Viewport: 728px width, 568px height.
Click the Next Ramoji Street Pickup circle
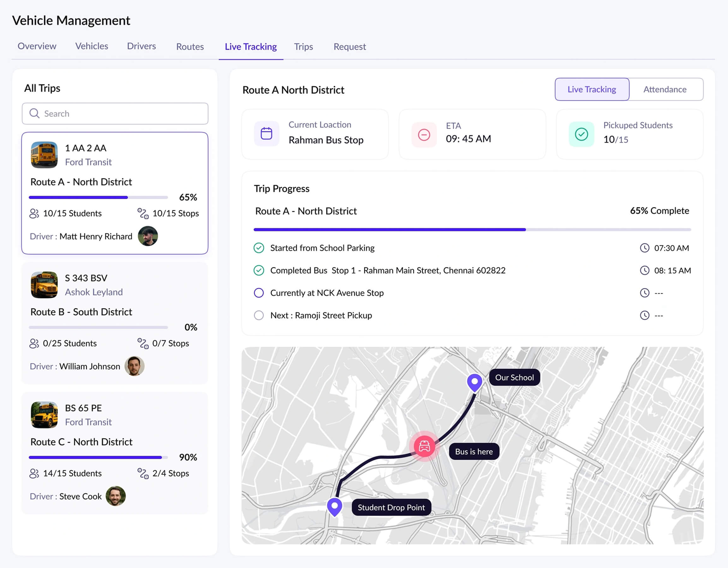point(259,315)
